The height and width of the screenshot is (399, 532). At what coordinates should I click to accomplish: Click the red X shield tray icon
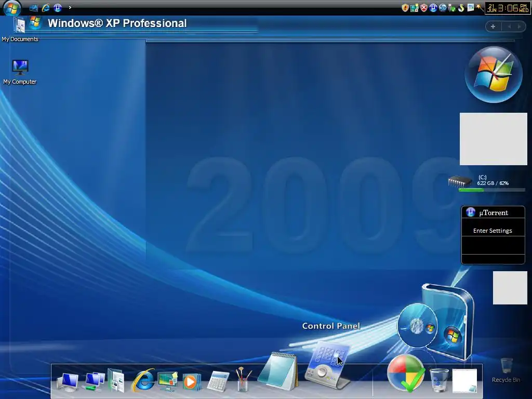424,8
